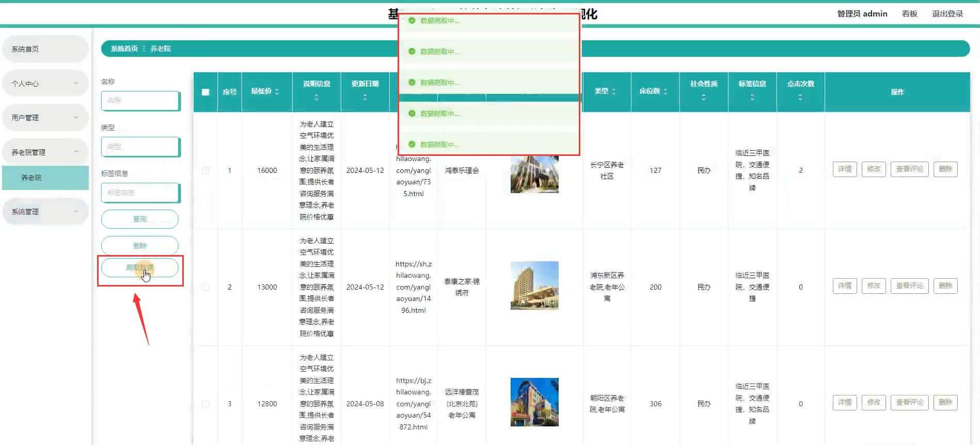Expand the 系统管理 menu
The height and width of the screenshot is (445, 980).
(45, 212)
